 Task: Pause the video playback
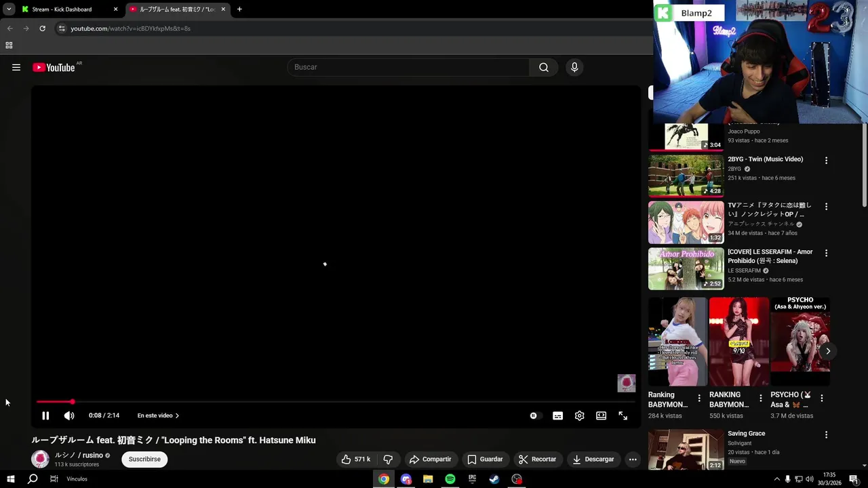tap(45, 415)
